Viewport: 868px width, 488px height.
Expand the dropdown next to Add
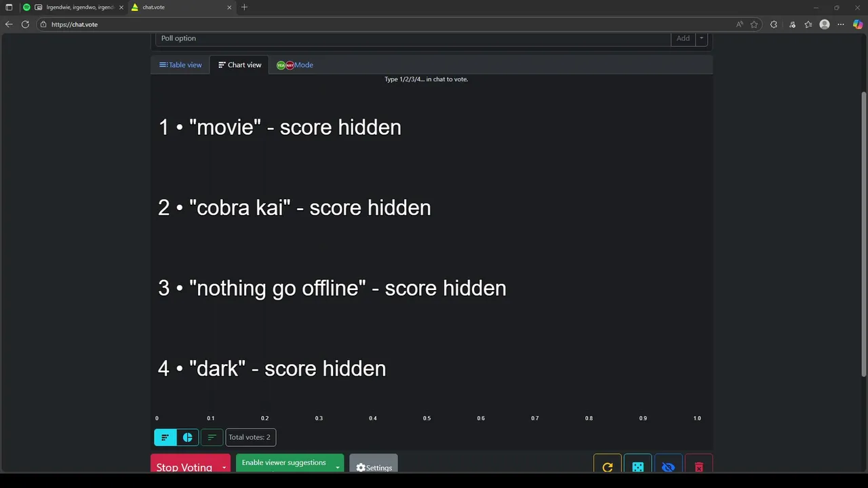pyautogui.click(x=701, y=39)
